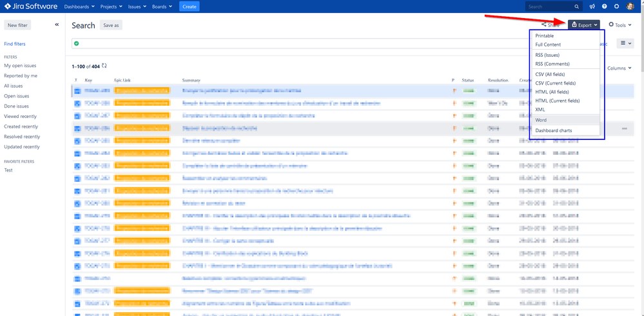Image resolution: width=644 pixels, height=316 pixels.
Task: Sort by P priority column header
Action: (x=453, y=80)
